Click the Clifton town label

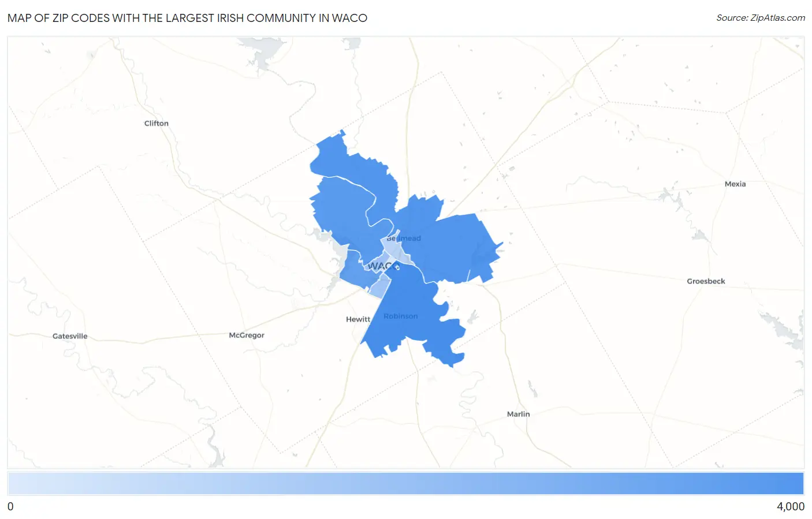click(x=157, y=123)
